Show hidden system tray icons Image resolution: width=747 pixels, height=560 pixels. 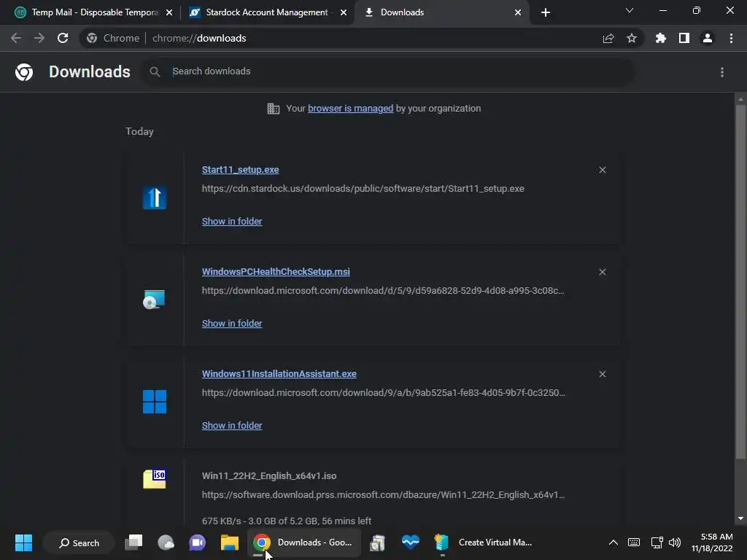click(x=614, y=542)
